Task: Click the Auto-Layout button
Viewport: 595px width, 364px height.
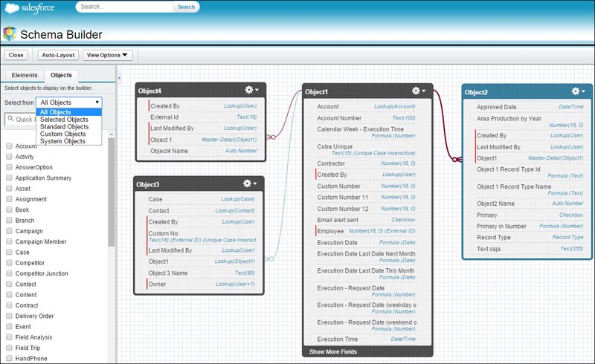Action: coord(58,55)
